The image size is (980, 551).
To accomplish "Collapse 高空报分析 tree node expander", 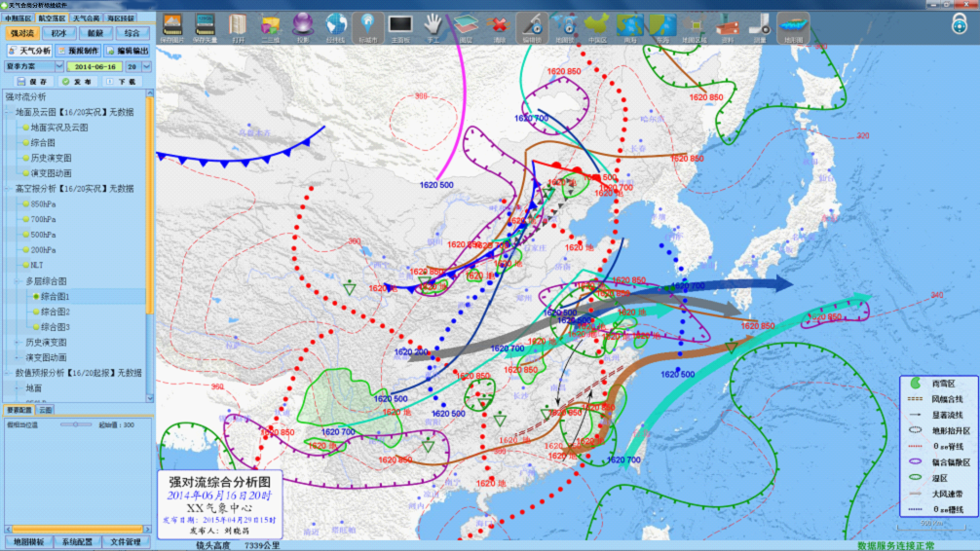I will pyautogui.click(x=8, y=189).
